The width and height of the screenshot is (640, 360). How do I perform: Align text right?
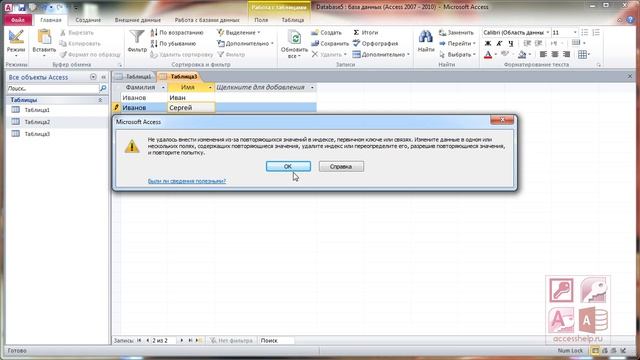pos(567,54)
